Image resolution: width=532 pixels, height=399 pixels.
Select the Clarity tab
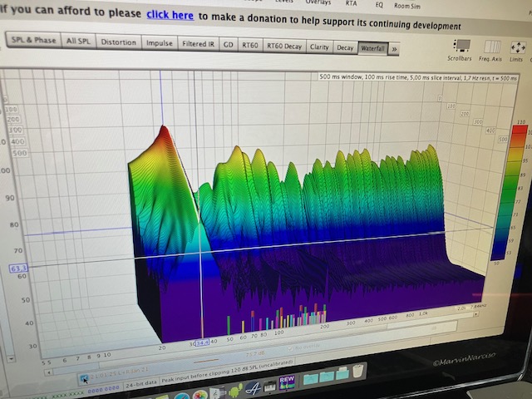(318, 47)
